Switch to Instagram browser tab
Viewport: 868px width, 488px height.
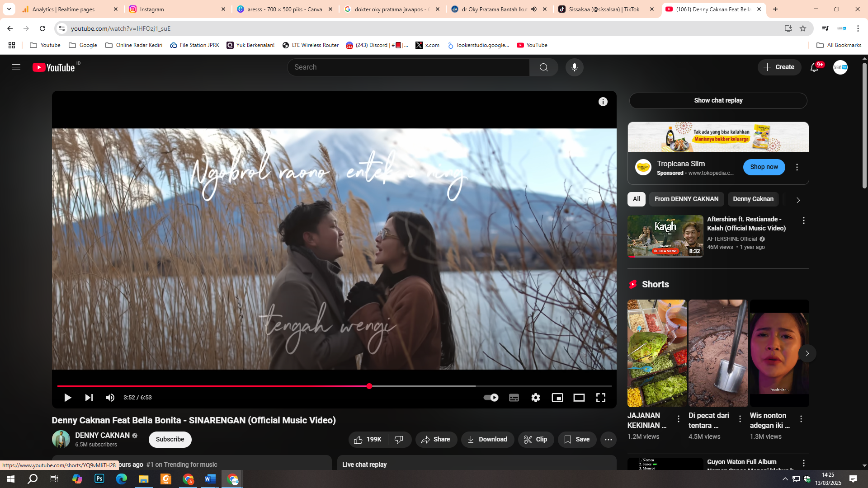pos(177,9)
